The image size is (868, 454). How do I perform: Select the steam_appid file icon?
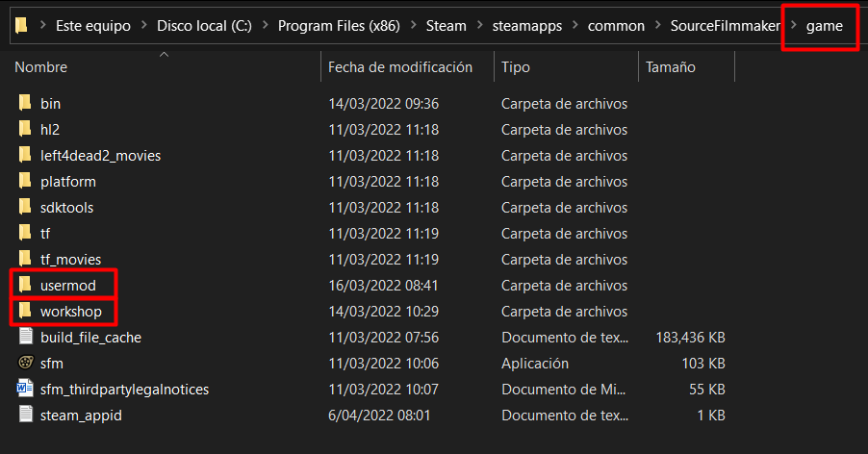pos(25,416)
